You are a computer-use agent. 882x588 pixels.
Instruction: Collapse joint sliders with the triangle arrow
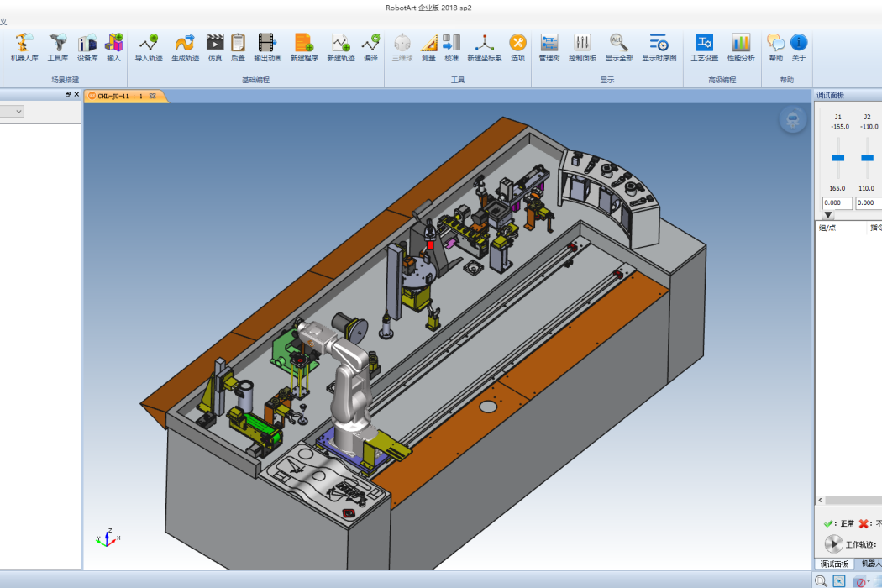(828, 215)
